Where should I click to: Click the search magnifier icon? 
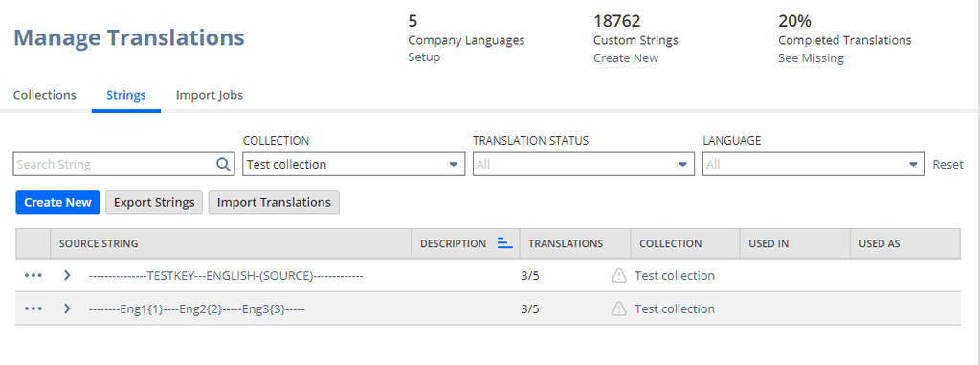[x=223, y=165]
